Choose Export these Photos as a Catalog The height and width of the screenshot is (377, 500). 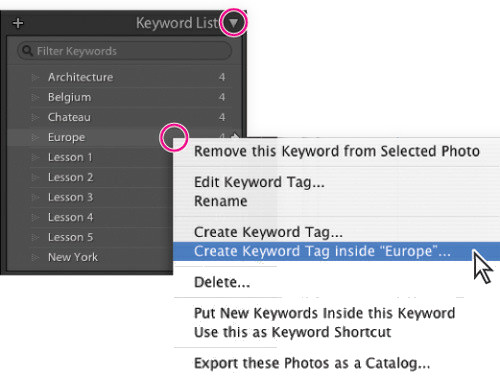coord(312,363)
